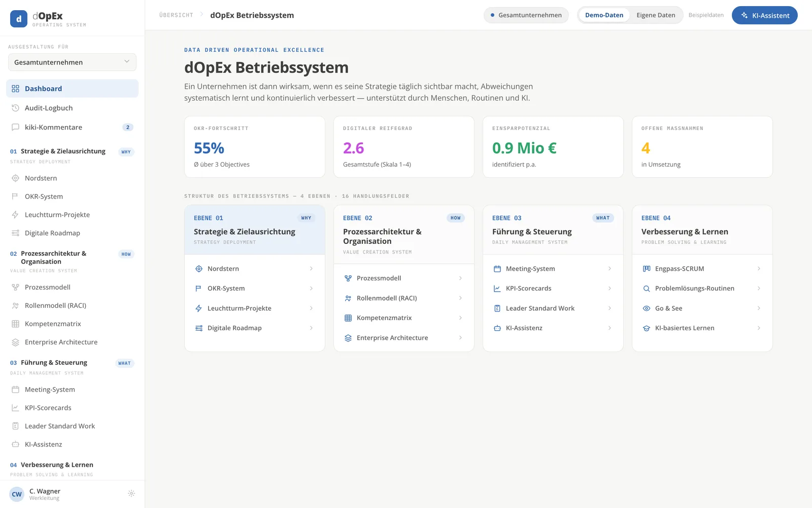Click the WHAT badge on Ebene 03 card

pos(603,218)
